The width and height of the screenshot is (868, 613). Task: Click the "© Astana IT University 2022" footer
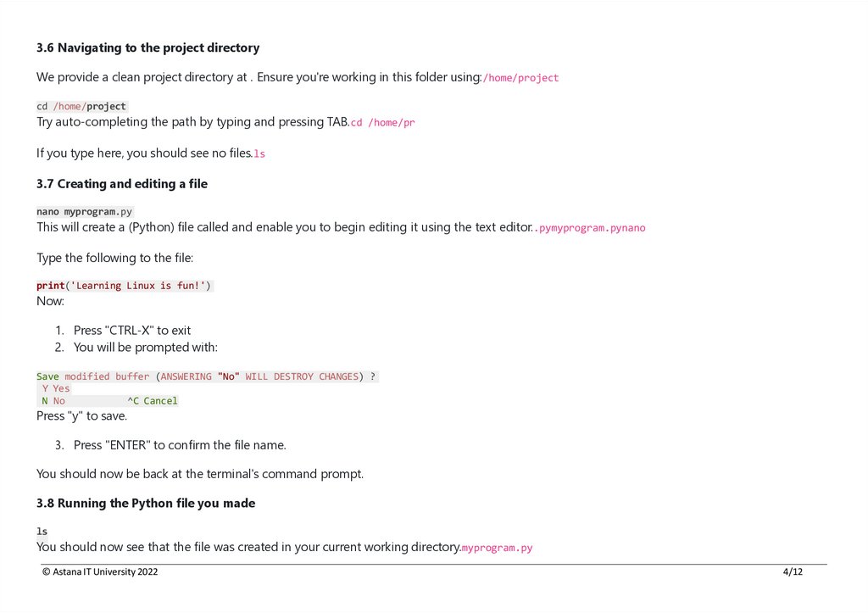100,572
